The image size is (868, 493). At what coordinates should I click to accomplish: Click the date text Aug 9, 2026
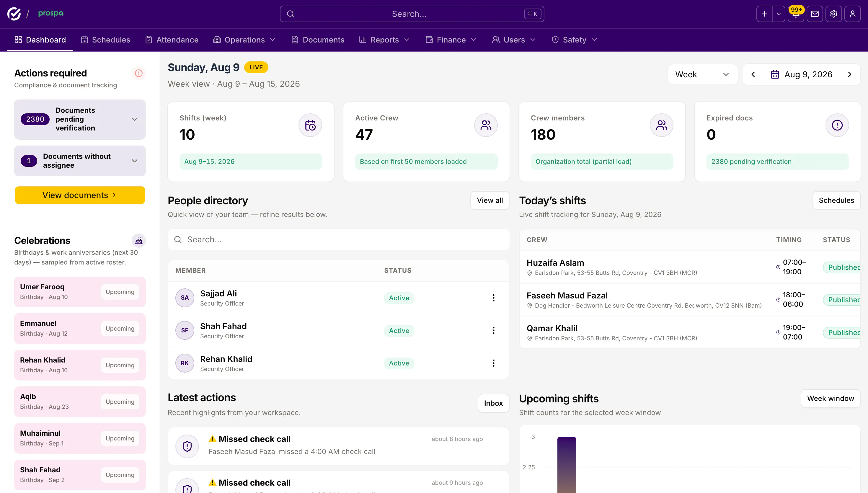click(x=808, y=74)
